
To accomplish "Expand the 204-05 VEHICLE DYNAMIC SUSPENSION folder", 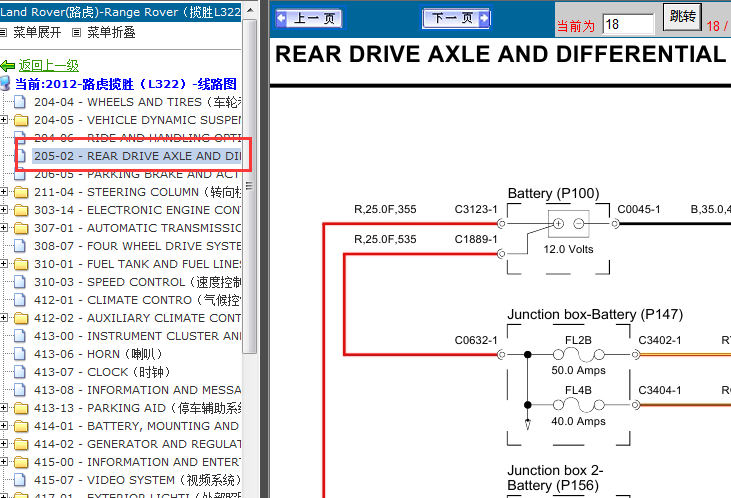I will pos(3,119).
